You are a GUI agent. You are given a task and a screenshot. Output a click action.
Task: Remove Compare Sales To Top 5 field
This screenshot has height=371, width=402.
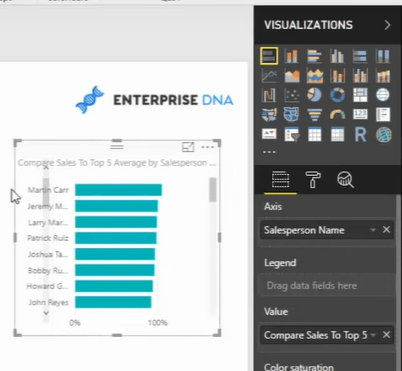tap(386, 334)
